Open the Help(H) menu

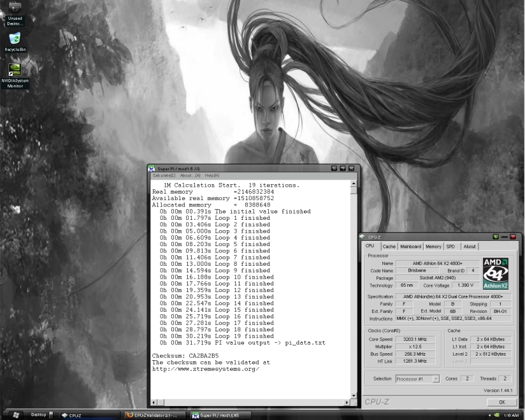pos(212,175)
